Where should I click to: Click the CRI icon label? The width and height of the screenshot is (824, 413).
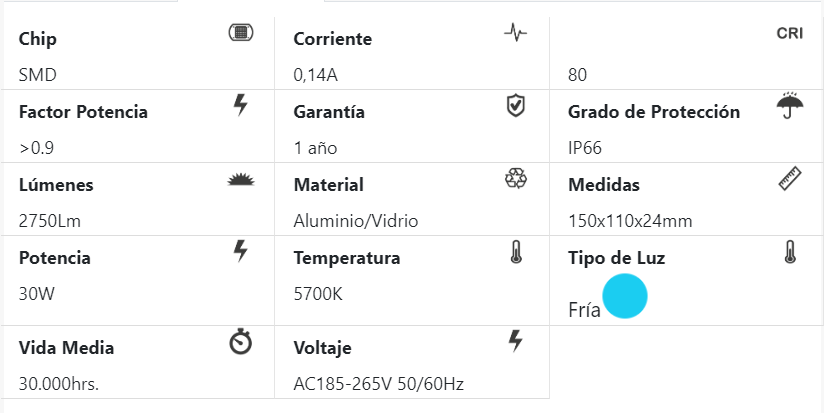pos(790,33)
